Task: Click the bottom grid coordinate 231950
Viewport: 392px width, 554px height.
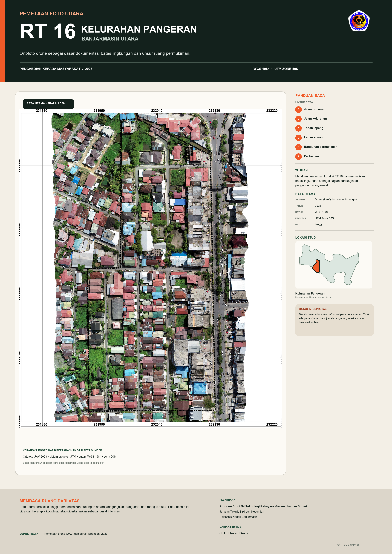Action: pos(99,424)
